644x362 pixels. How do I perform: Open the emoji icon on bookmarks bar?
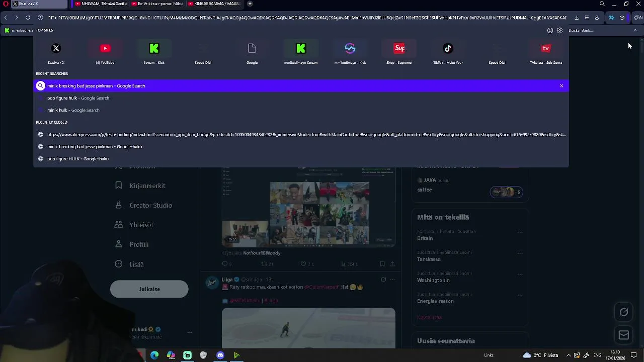[550, 30]
